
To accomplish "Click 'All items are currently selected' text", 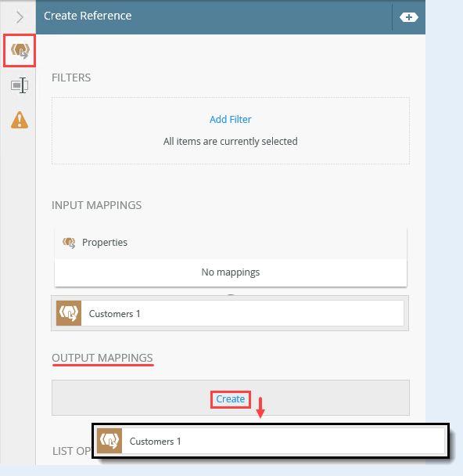I will click(x=231, y=142).
